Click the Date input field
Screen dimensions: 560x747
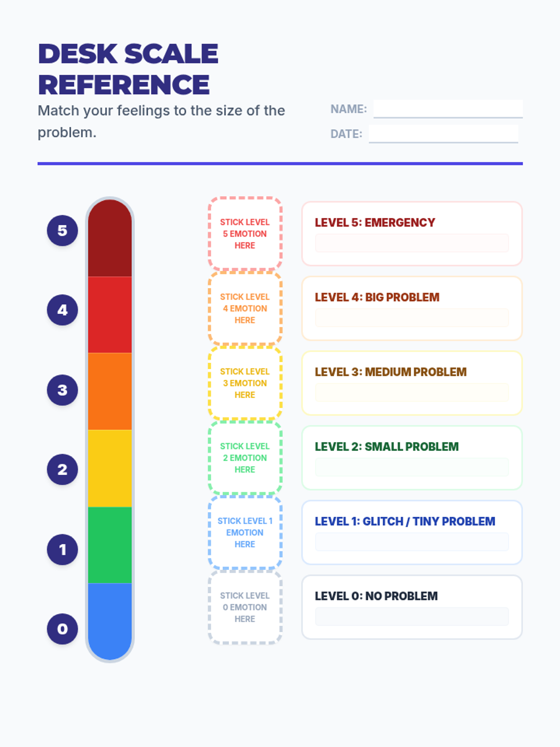[443, 134]
